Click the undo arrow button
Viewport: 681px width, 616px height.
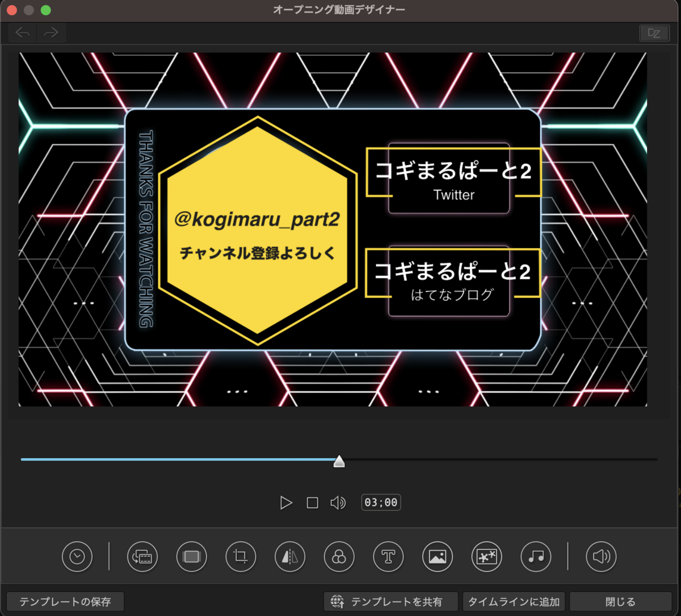pyautogui.click(x=23, y=33)
